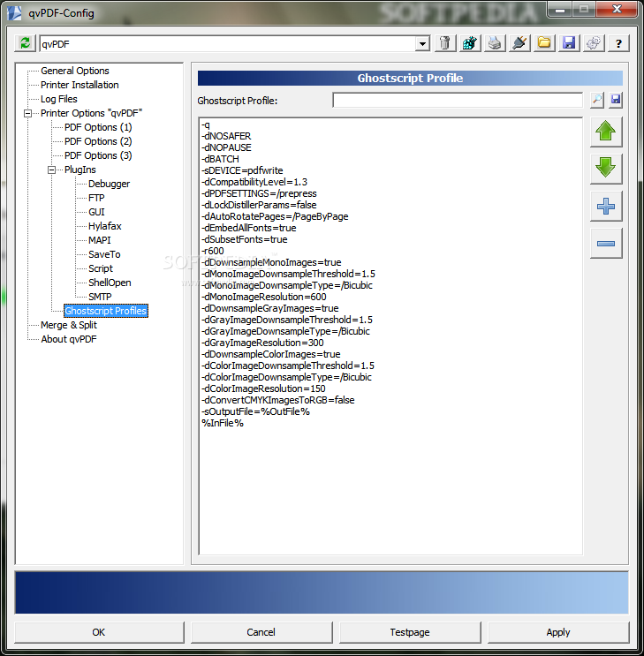Viewport: 644px width, 656px height.
Task: Click the floppy disk save icon in the toolbar
Action: pos(569,43)
